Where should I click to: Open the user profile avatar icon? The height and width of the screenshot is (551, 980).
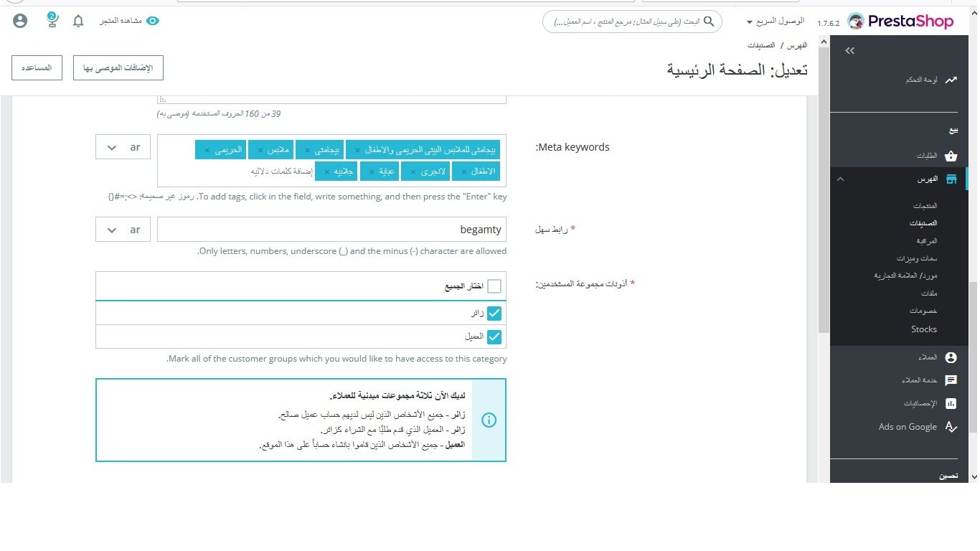pyautogui.click(x=20, y=21)
